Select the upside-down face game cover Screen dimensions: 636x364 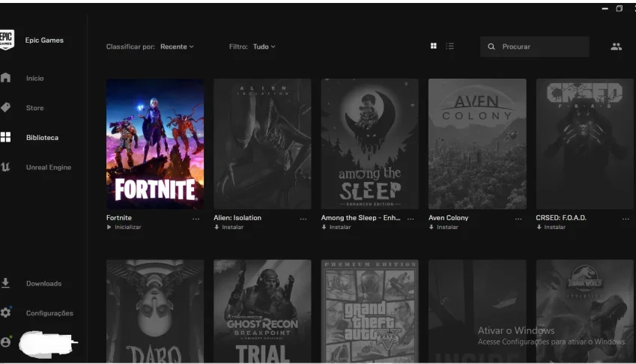(155, 312)
